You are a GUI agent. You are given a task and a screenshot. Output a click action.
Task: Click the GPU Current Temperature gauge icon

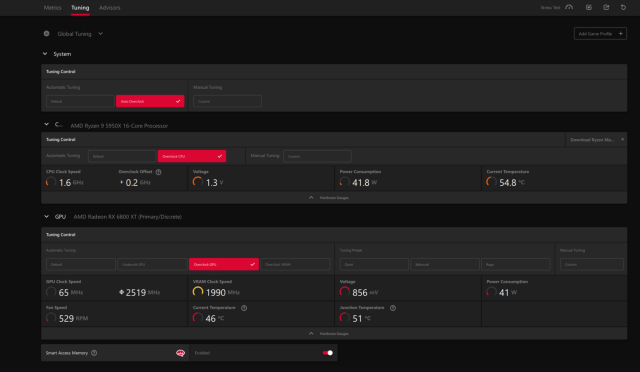[198, 318]
